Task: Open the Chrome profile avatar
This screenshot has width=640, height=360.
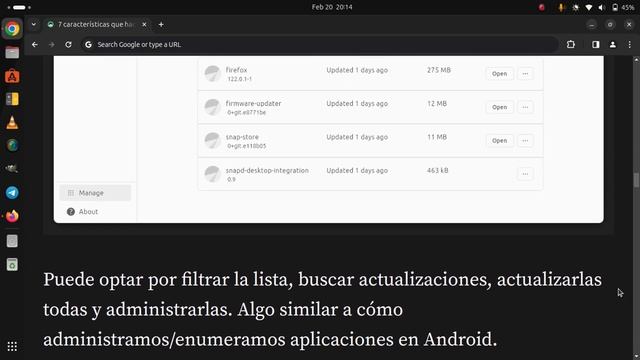Action: click(x=613, y=44)
